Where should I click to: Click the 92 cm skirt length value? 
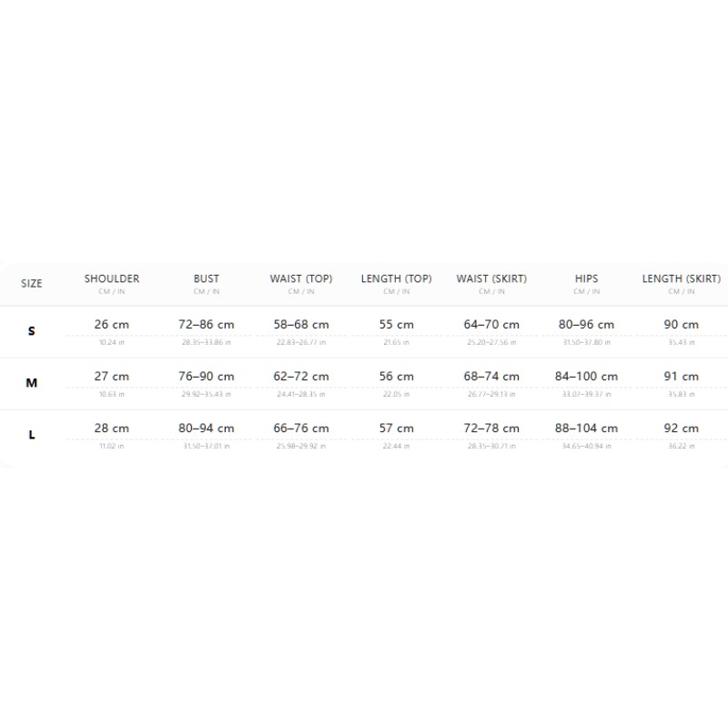coord(681,428)
